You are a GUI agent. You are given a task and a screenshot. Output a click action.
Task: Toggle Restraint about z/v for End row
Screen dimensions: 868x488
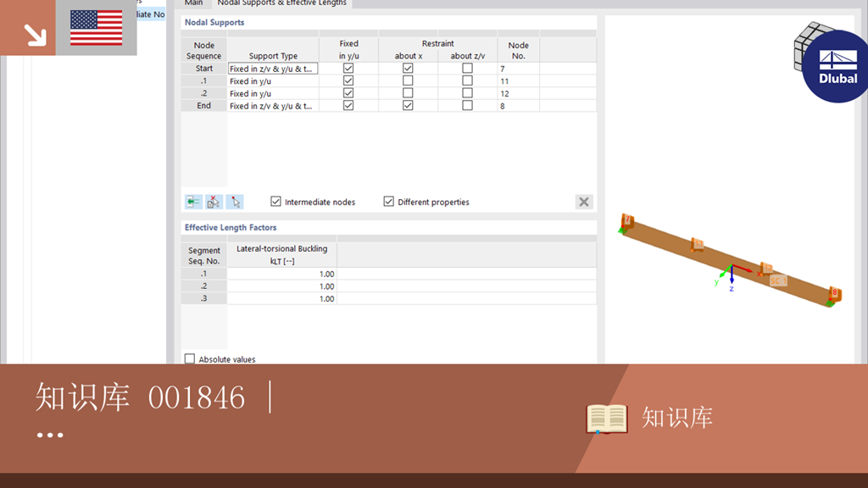click(467, 105)
